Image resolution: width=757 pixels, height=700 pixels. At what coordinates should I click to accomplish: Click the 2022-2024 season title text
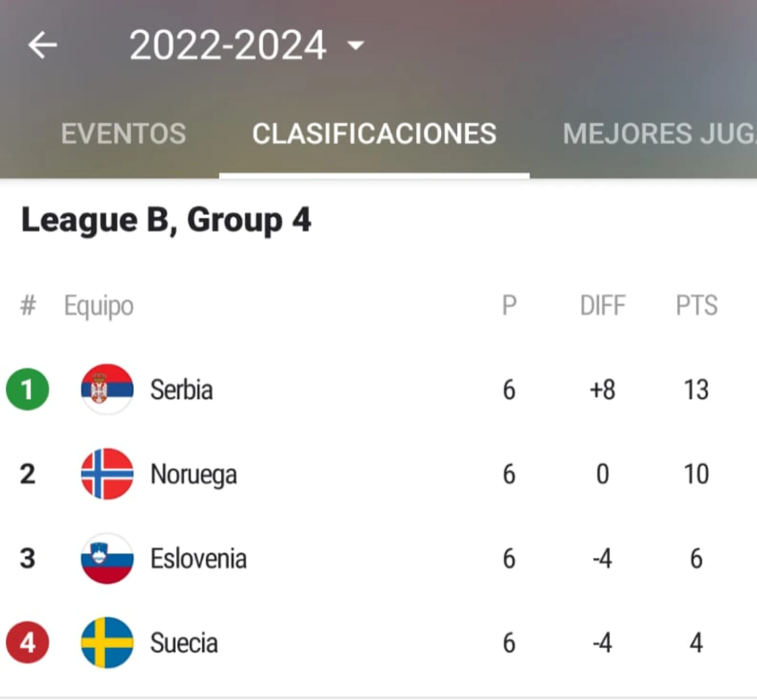pyautogui.click(x=228, y=46)
